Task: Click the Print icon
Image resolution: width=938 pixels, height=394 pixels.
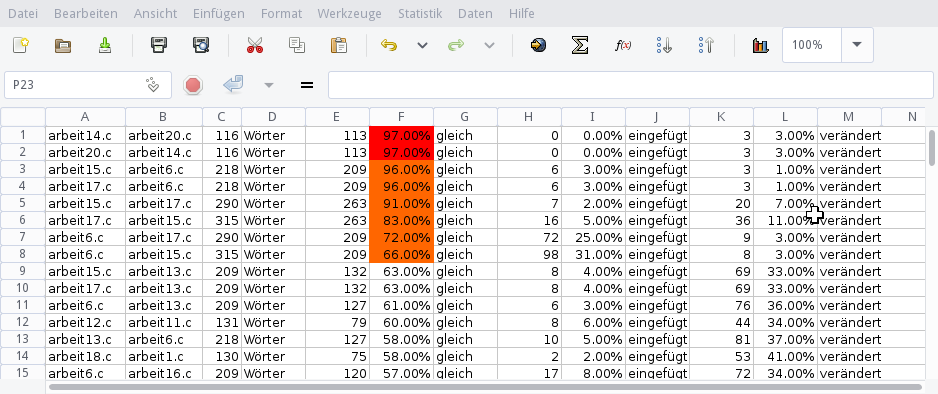Action: click(159, 45)
